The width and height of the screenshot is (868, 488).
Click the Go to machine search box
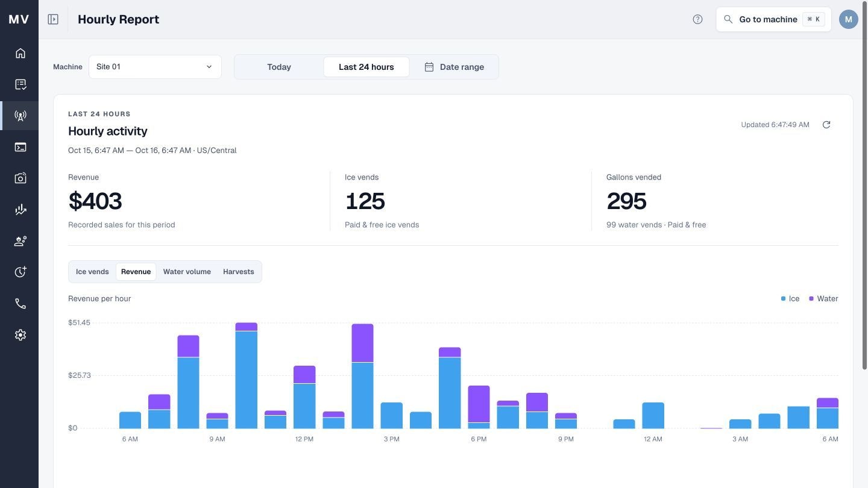point(773,19)
